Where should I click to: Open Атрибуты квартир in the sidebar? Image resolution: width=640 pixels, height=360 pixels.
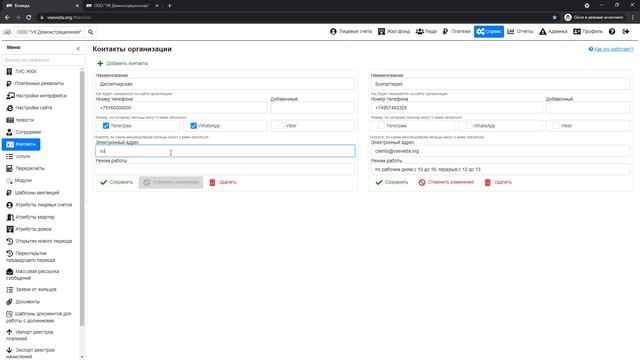point(31,217)
